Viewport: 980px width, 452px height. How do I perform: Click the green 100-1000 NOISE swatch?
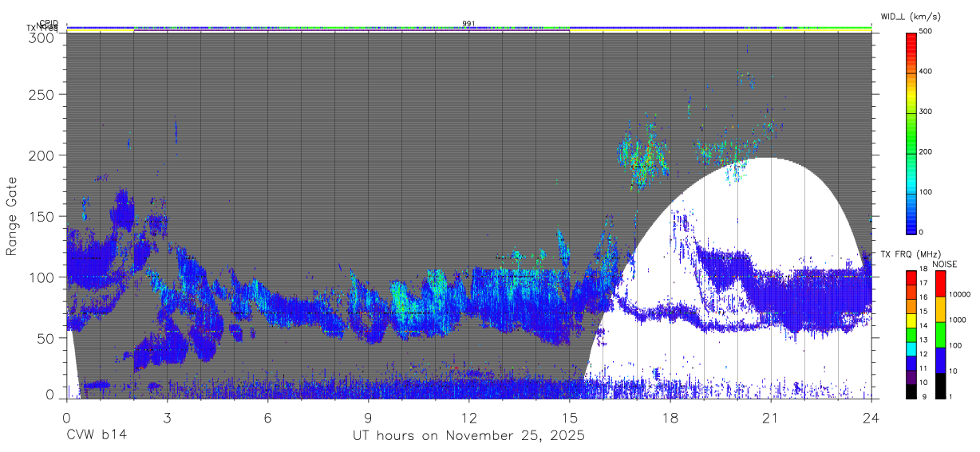939,334
